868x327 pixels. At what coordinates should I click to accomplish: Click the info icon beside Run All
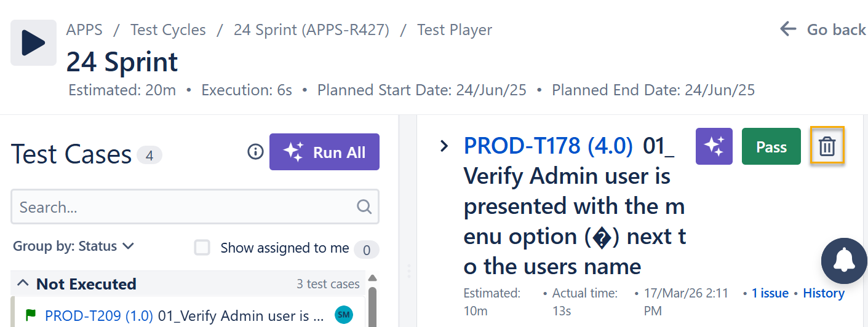tap(255, 152)
